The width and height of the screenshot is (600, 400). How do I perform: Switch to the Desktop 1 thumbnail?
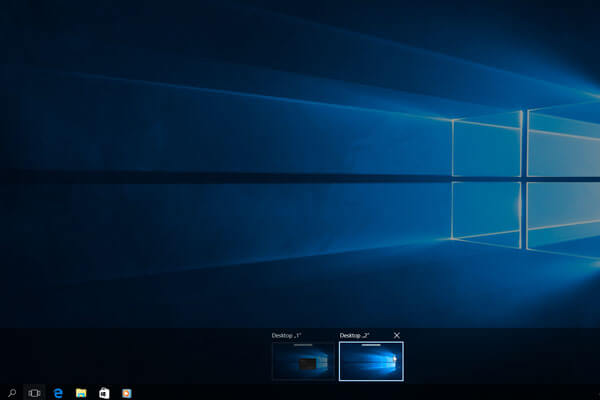(303, 361)
